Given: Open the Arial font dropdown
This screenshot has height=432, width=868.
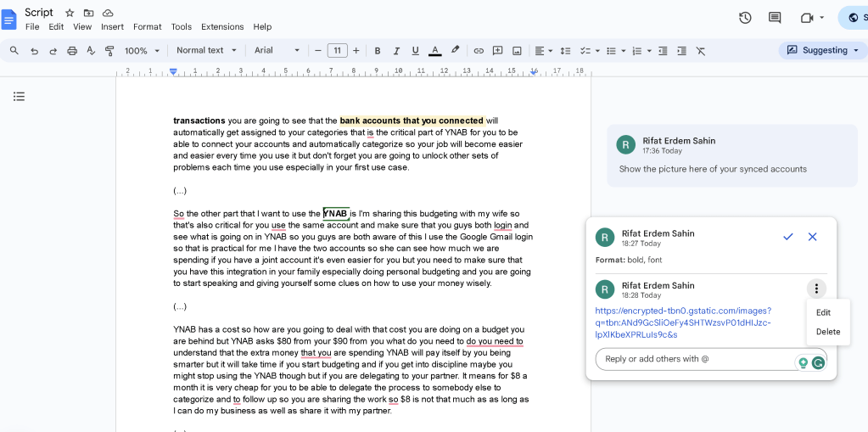Looking at the screenshot, I should pyautogui.click(x=277, y=50).
